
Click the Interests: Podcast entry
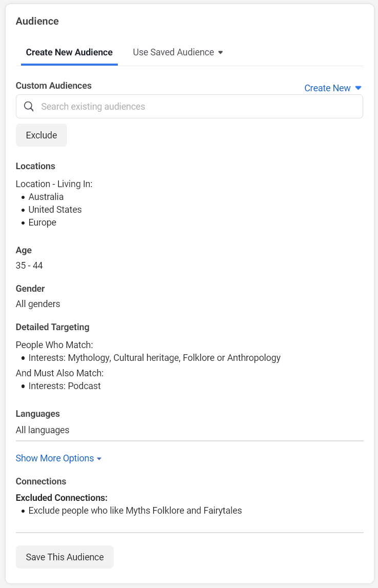[x=65, y=386]
